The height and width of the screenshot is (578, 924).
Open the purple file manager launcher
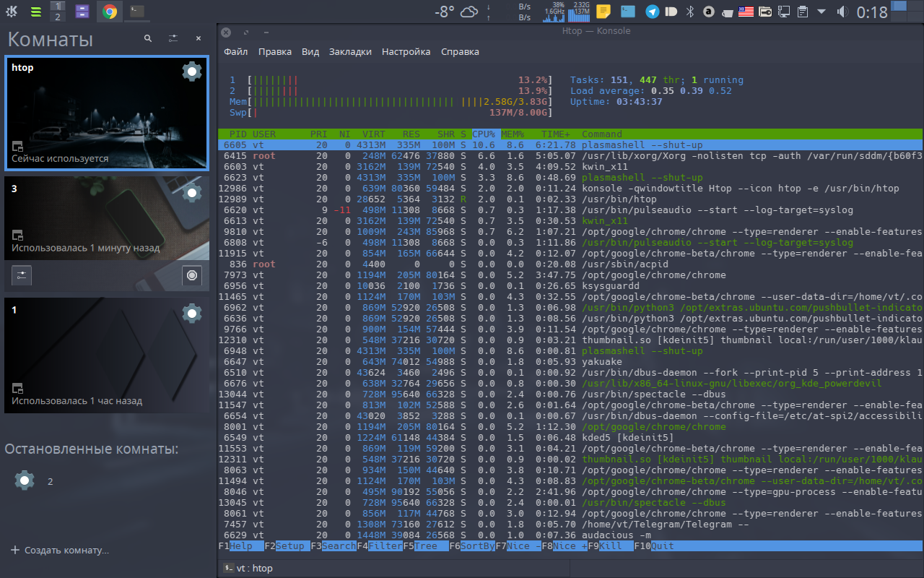click(83, 12)
